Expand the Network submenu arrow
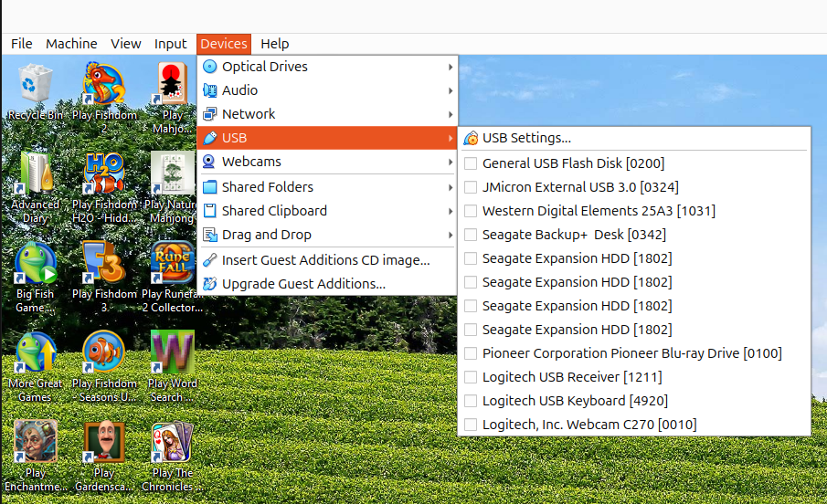Viewport: 827px width, 504px height. [451, 114]
